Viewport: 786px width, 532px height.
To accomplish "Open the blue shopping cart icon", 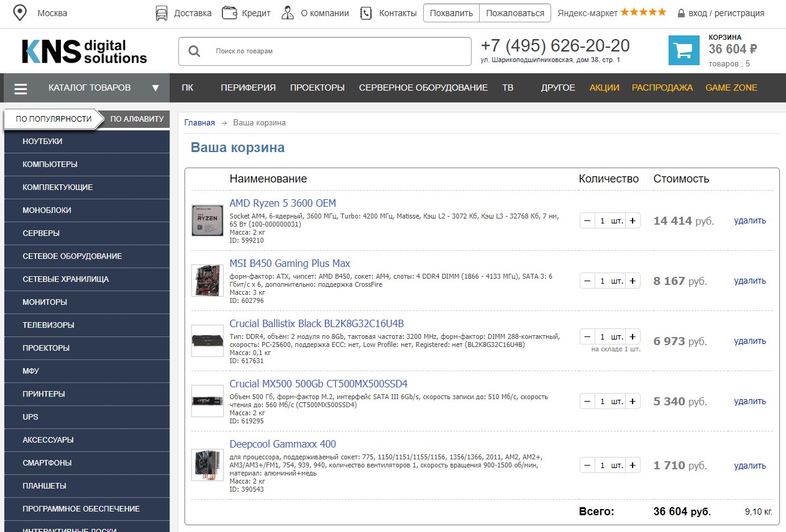I will pyautogui.click(x=683, y=50).
